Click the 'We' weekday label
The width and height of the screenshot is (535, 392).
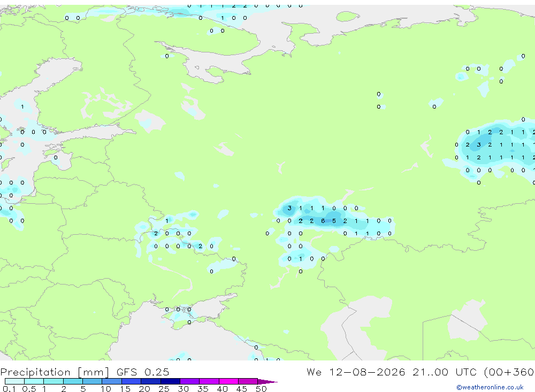pyautogui.click(x=314, y=372)
